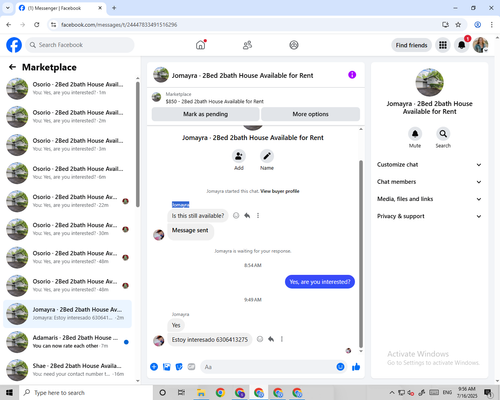This screenshot has height=400, width=500.
Task: Expand the Chat members section
Action: [x=429, y=182]
